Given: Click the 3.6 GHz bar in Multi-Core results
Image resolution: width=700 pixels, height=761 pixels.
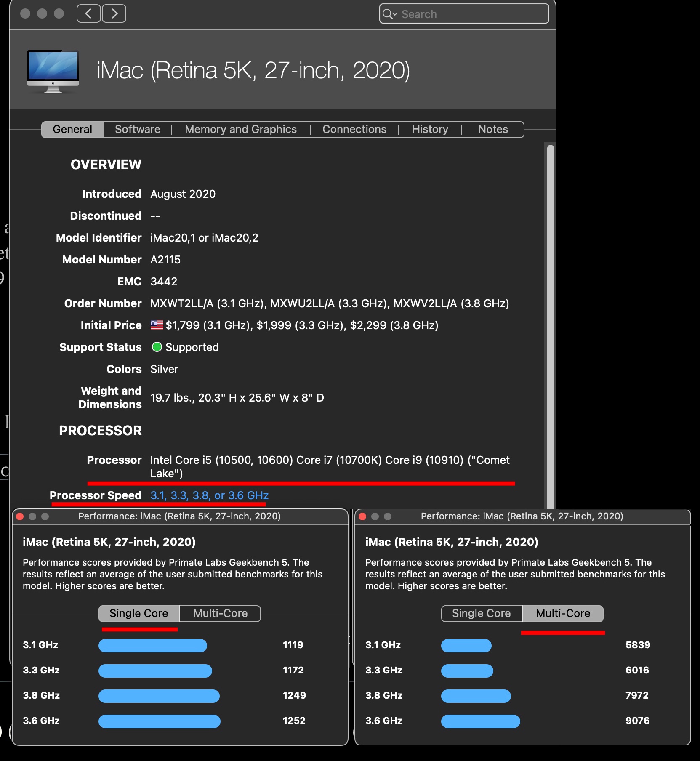Looking at the screenshot, I should tap(481, 721).
